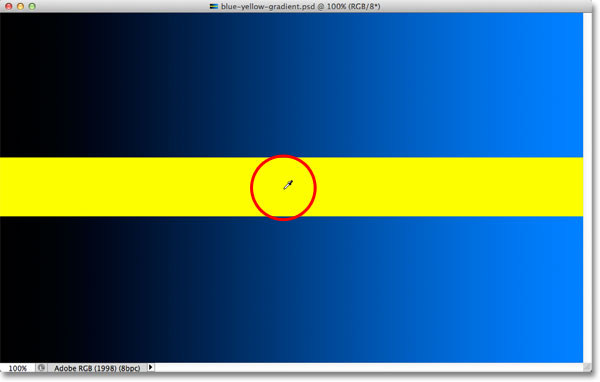Click the 100% zoom level field
Image resolution: width=600 pixels, height=382 pixels.
click(18, 368)
